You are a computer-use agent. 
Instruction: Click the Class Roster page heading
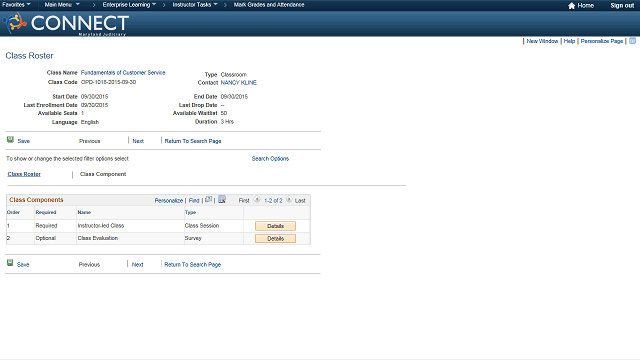(x=29, y=56)
